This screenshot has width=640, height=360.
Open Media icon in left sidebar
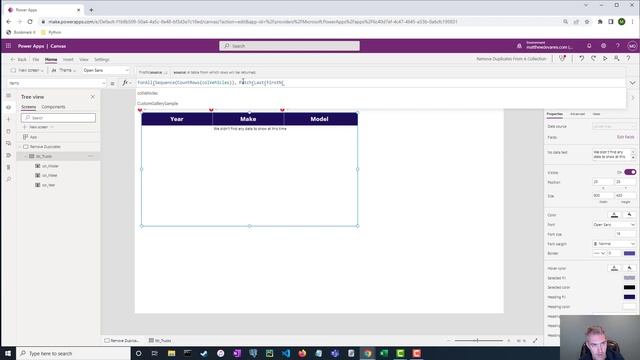[9, 143]
